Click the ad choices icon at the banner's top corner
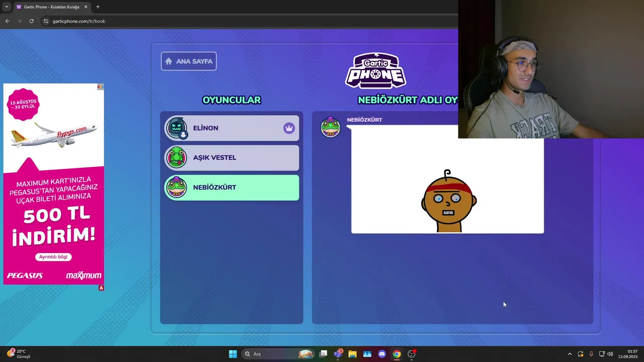 click(x=100, y=86)
